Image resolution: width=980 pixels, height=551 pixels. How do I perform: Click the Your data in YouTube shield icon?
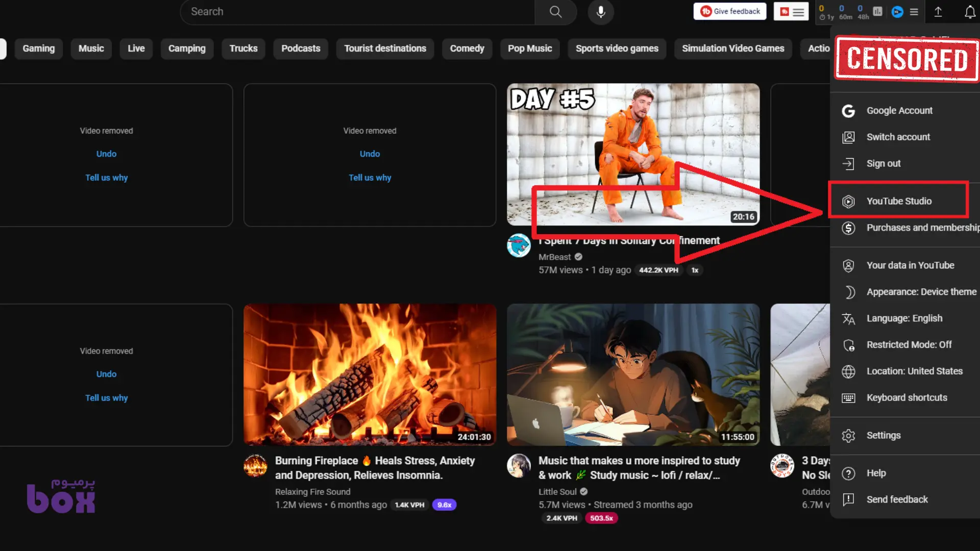pyautogui.click(x=848, y=266)
